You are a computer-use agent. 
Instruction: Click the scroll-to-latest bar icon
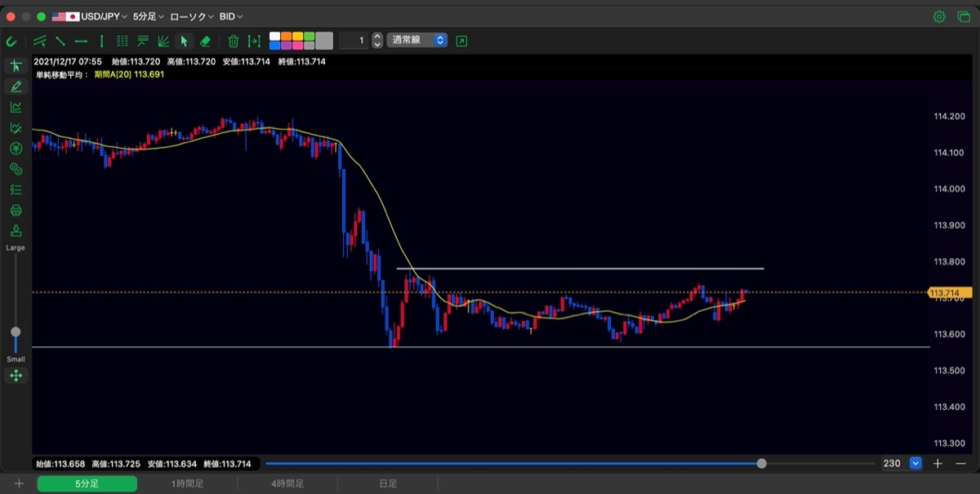coord(254,41)
